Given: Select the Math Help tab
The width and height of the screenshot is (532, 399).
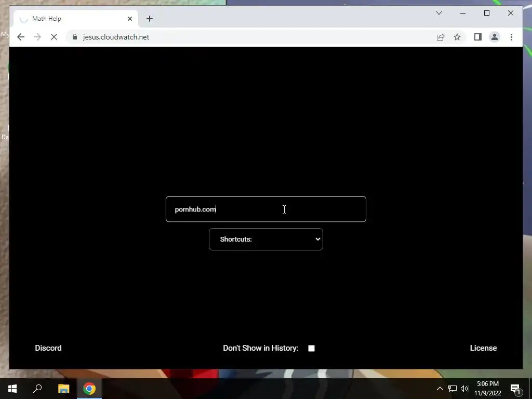Looking at the screenshot, I should coord(76,19).
